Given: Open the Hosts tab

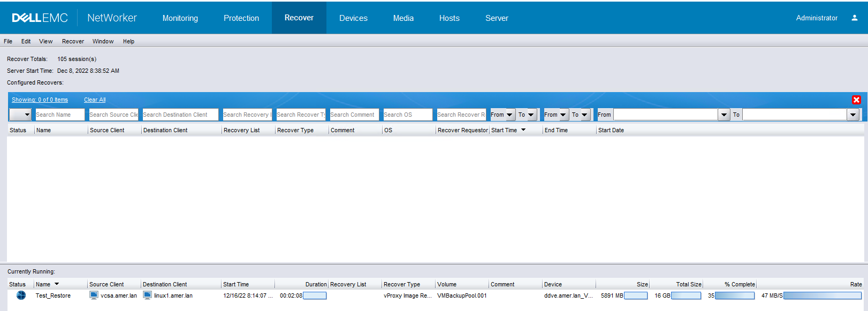Looking at the screenshot, I should pyautogui.click(x=450, y=18).
